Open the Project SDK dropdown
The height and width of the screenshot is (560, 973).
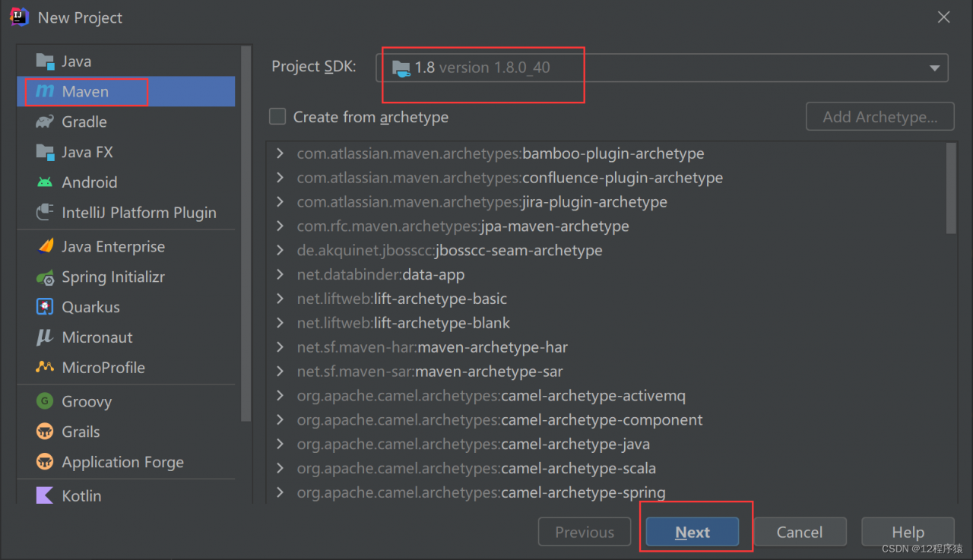662,68
